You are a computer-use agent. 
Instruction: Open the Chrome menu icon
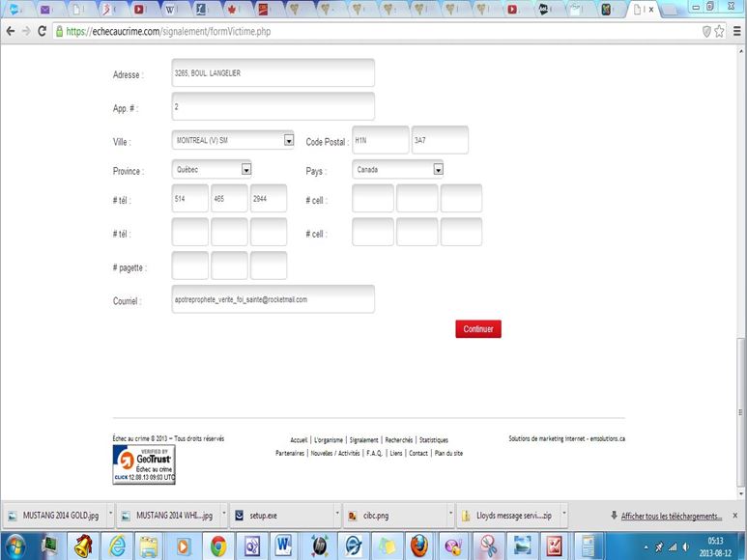click(736, 31)
